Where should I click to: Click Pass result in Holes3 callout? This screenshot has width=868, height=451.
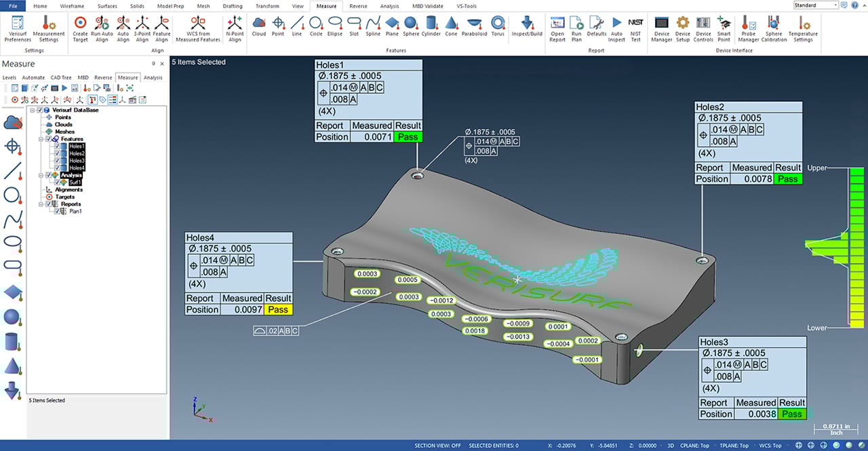tap(791, 414)
